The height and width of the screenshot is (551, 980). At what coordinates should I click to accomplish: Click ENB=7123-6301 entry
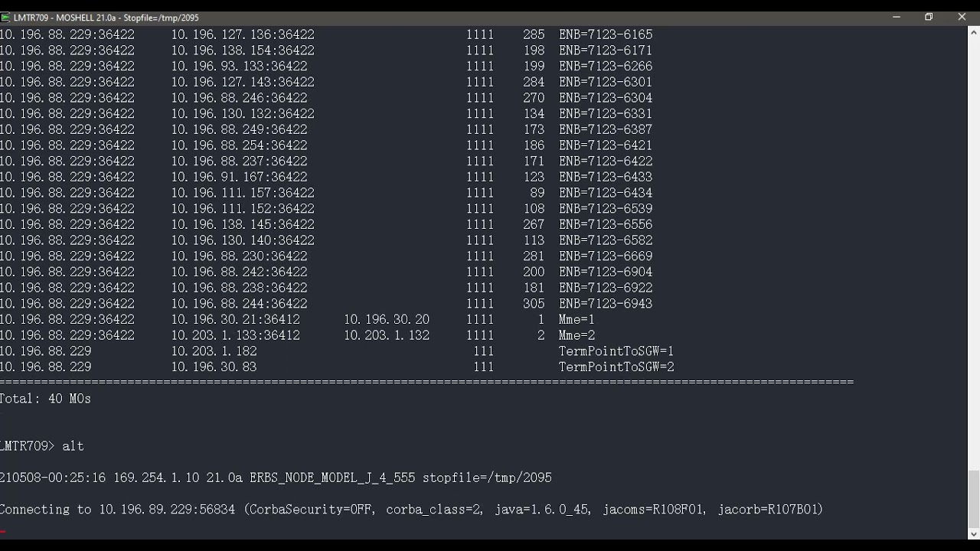pyautogui.click(x=606, y=82)
